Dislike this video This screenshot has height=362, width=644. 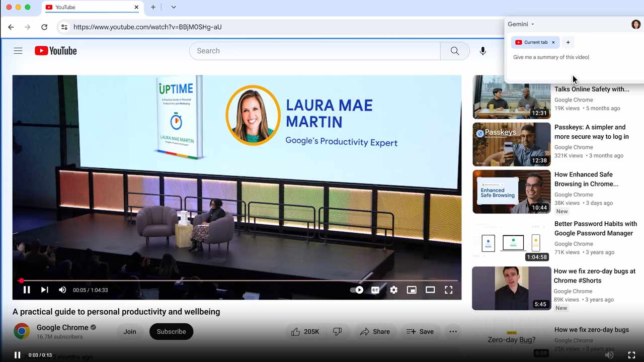pos(338,331)
